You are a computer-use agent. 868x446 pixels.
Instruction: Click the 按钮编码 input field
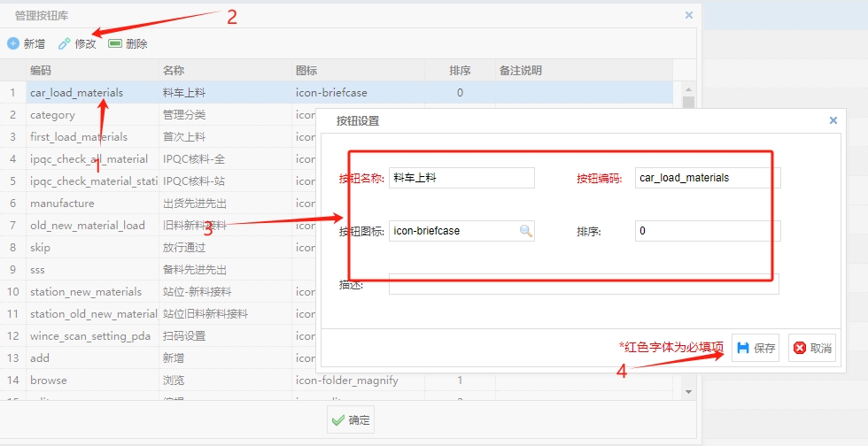point(708,178)
